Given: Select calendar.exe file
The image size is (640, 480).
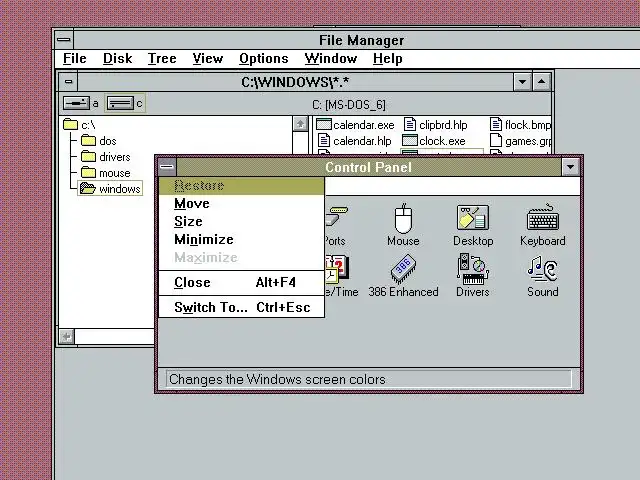Looking at the screenshot, I should pos(356,124).
